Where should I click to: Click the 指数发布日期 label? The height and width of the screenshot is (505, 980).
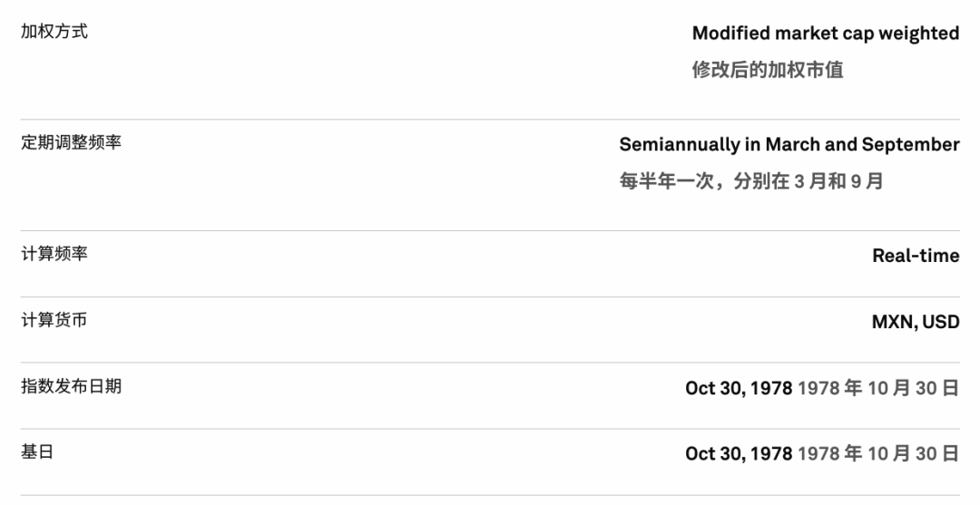tap(72, 385)
